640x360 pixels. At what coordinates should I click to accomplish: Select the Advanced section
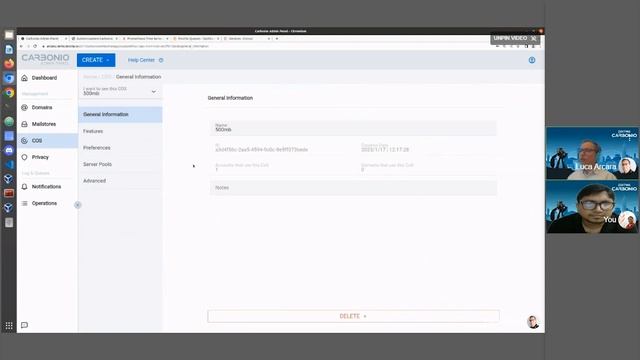pos(120,181)
